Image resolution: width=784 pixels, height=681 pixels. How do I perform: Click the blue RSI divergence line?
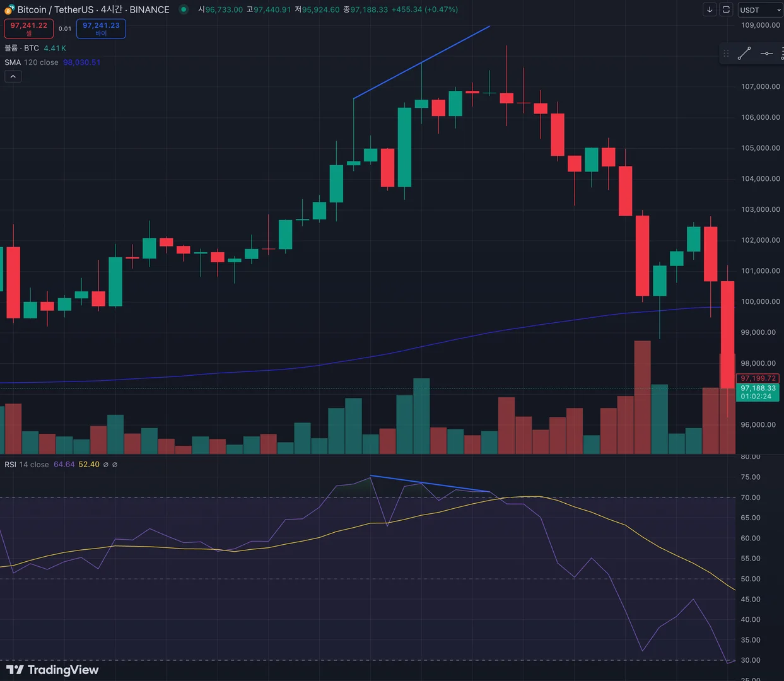(430, 484)
